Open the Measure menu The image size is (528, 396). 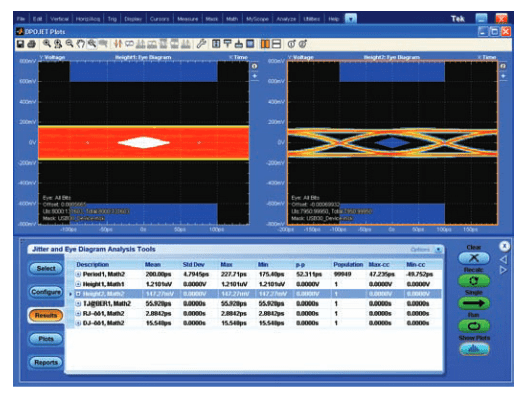[188, 19]
